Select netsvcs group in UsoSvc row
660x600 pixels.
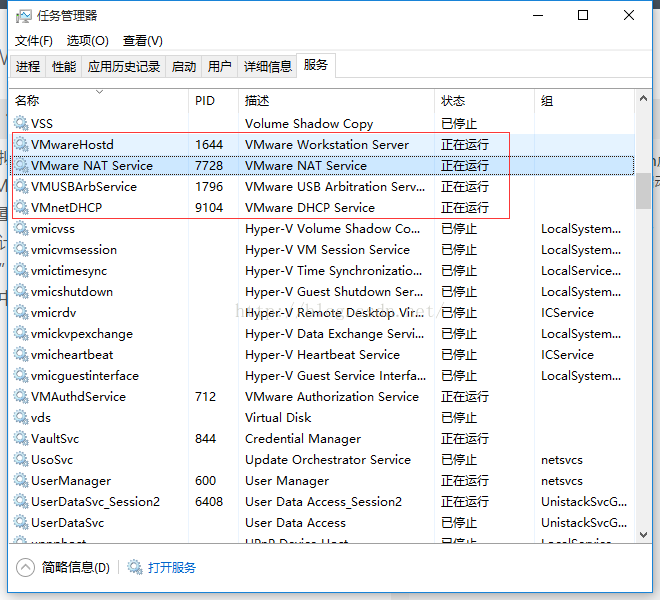(x=562, y=460)
